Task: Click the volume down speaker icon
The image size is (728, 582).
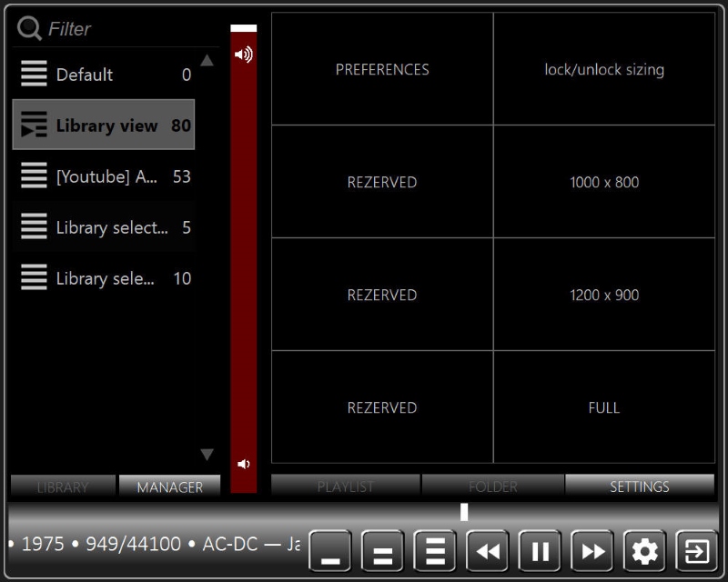Action: pyautogui.click(x=243, y=464)
